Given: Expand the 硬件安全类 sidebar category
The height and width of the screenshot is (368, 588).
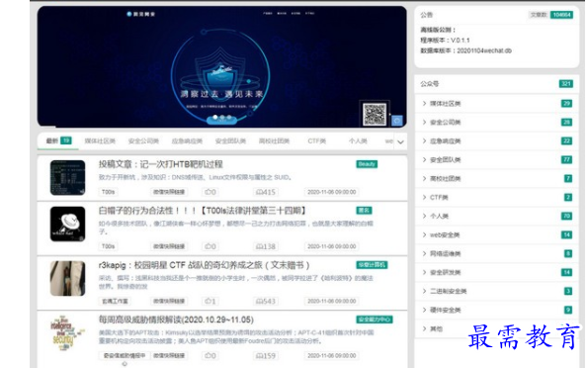Looking at the screenshot, I should (x=496, y=310).
